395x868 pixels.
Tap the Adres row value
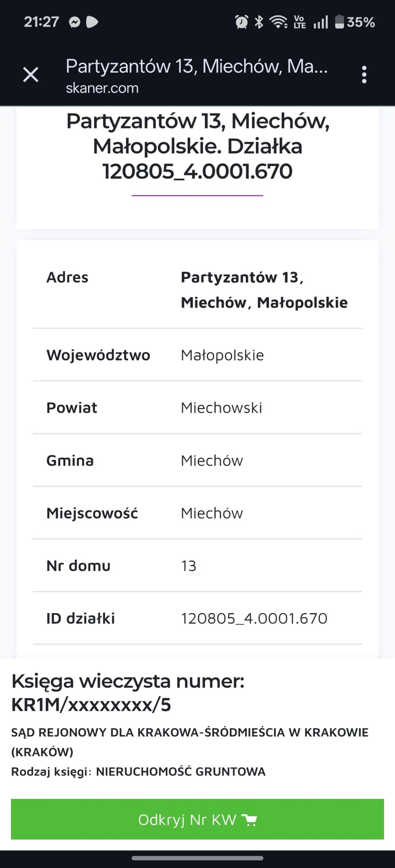[x=264, y=290]
